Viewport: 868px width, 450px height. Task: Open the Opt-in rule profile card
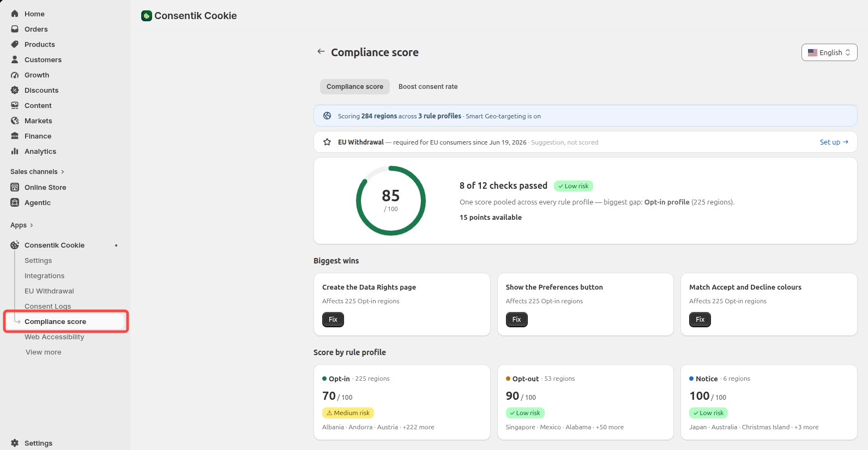click(x=402, y=403)
